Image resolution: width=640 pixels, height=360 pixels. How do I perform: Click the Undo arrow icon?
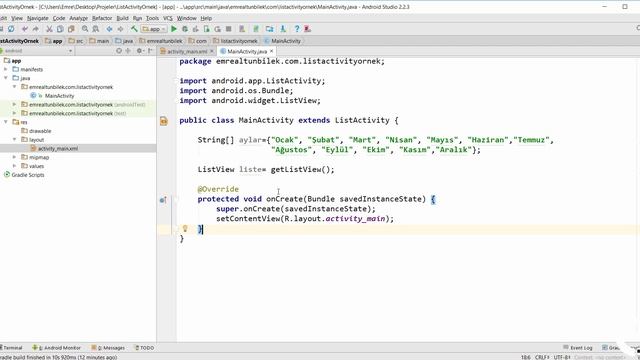point(25,29)
